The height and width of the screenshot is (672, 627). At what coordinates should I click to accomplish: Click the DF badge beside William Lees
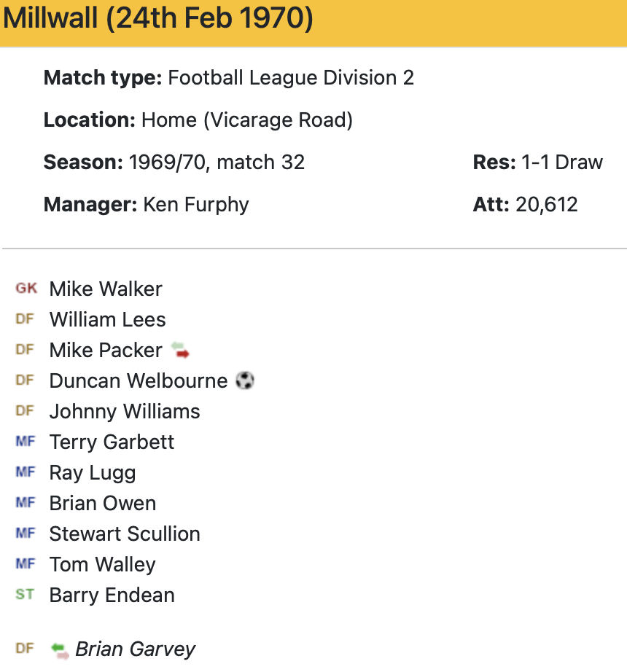point(25,319)
